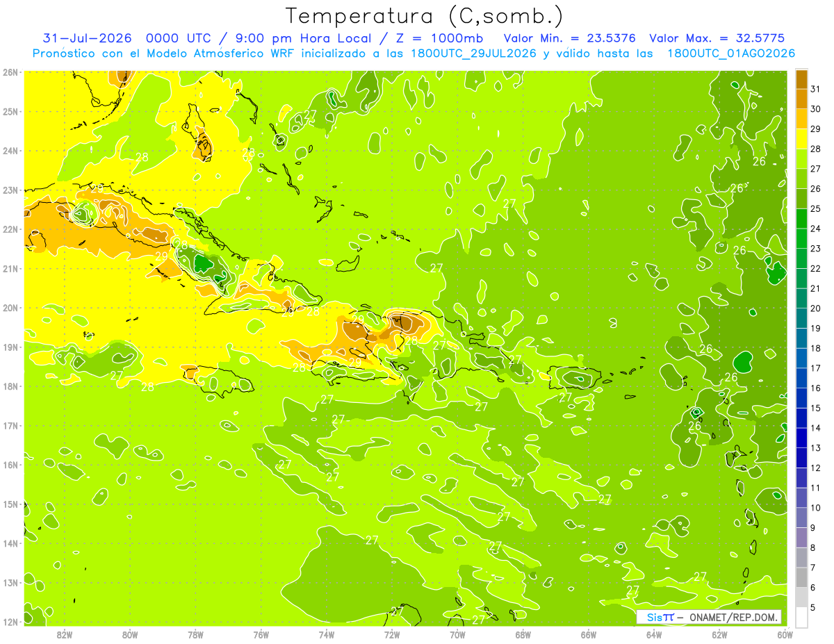Click legend value label '31'

(815, 89)
